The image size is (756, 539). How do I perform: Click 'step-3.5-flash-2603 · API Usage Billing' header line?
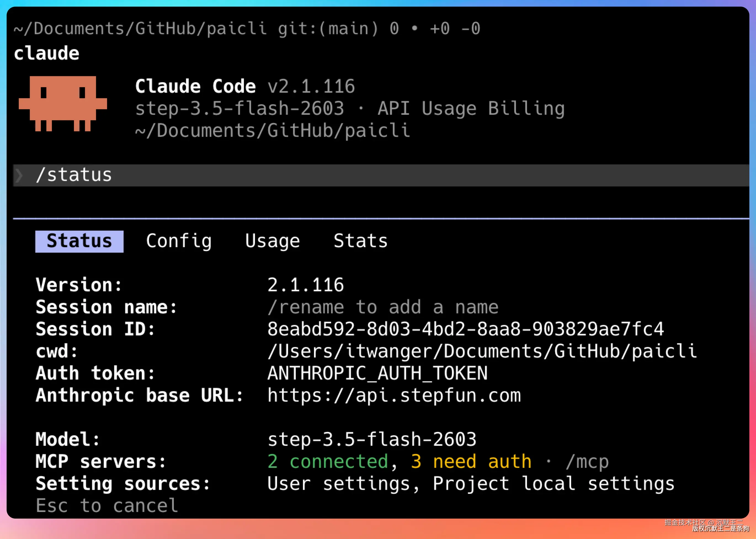(x=350, y=109)
